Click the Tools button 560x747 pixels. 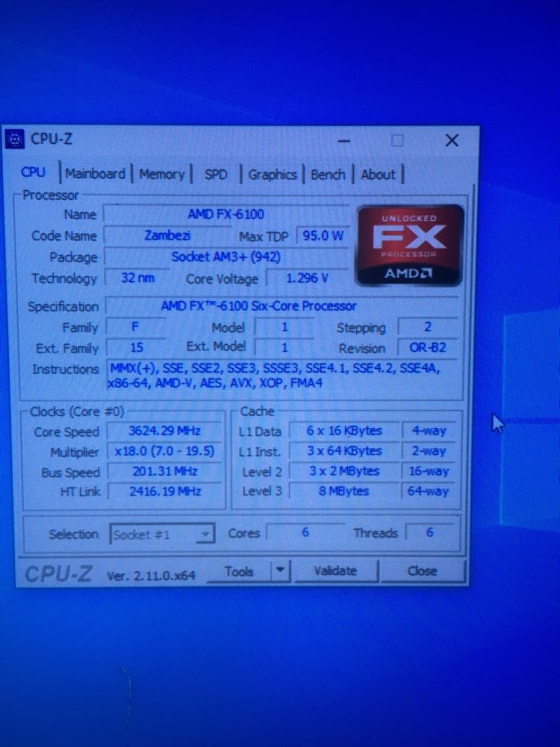[x=239, y=571]
